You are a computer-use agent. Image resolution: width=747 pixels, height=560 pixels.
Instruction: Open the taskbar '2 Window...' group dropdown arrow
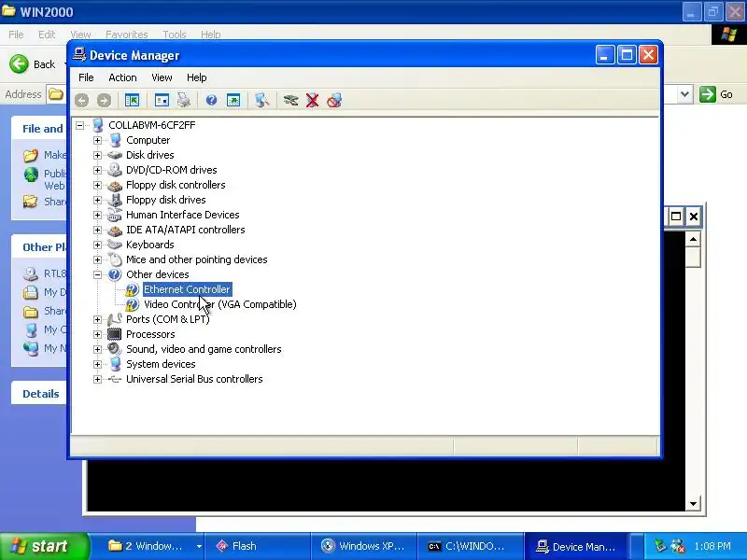point(199,546)
